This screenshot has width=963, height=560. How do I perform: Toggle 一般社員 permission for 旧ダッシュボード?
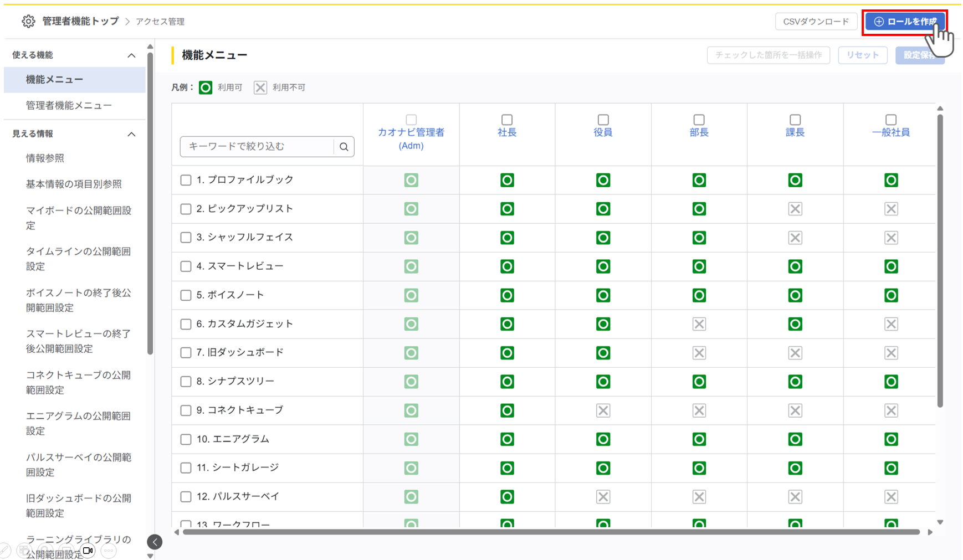(x=891, y=353)
